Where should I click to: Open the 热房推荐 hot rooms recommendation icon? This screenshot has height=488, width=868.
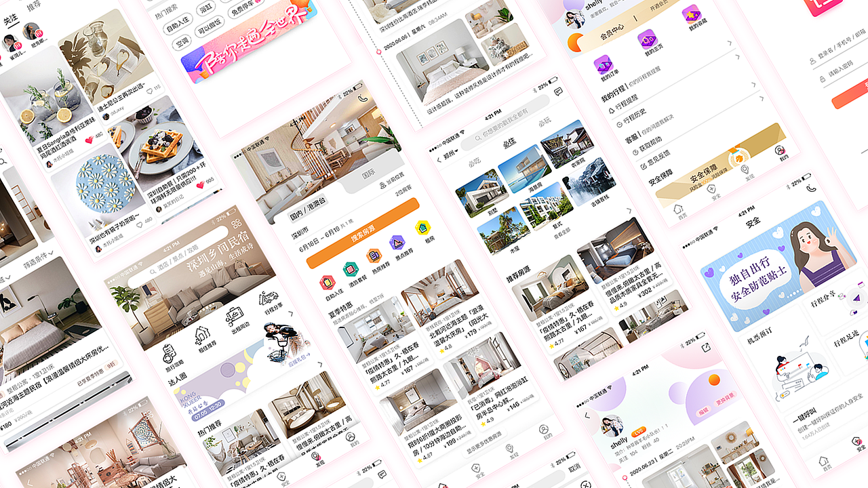pyautogui.click(x=373, y=255)
